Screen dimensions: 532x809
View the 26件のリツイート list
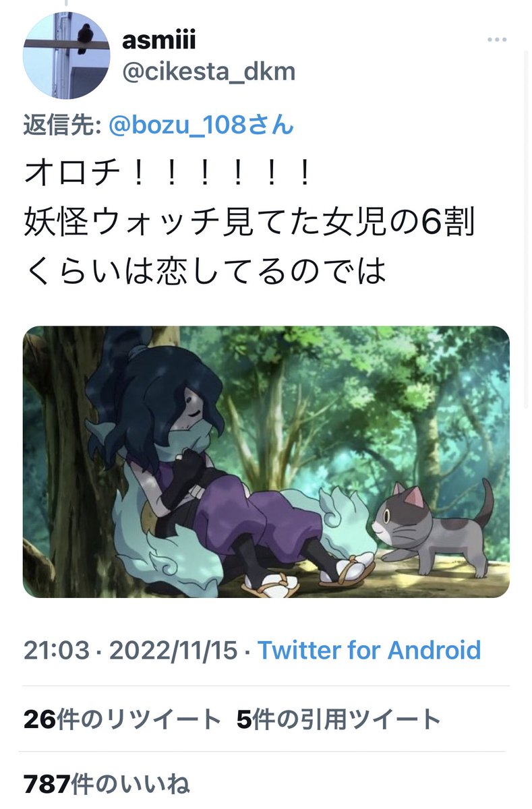(122, 720)
